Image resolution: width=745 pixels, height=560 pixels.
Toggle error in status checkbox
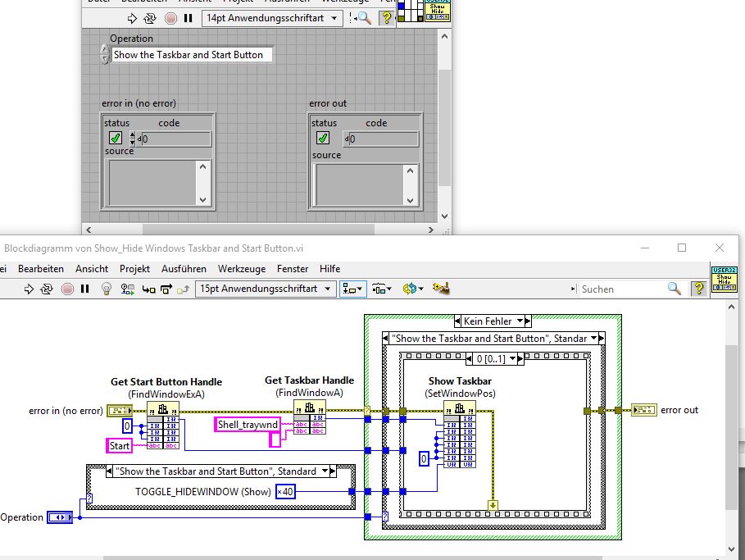(x=116, y=139)
